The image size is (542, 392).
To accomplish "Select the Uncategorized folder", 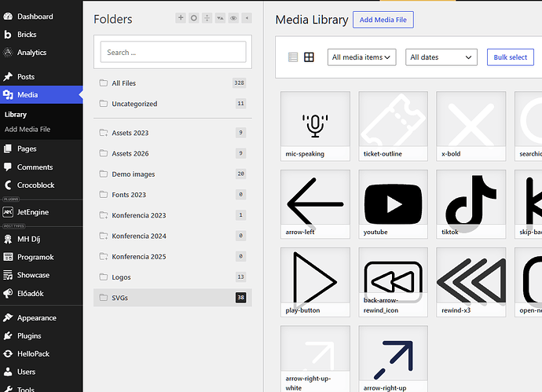I will [173, 104].
